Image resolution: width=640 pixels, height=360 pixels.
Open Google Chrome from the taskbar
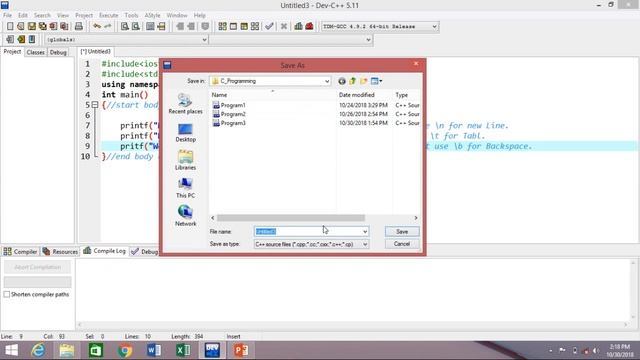125,351
